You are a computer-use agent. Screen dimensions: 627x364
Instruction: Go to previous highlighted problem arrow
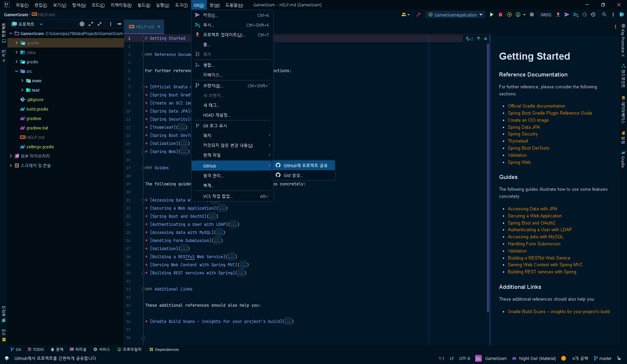(x=479, y=38)
